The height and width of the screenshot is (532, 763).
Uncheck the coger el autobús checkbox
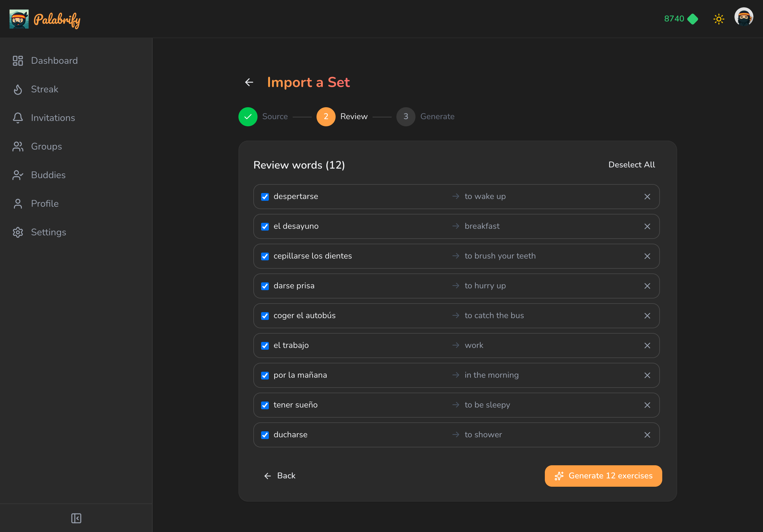(265, 315)
